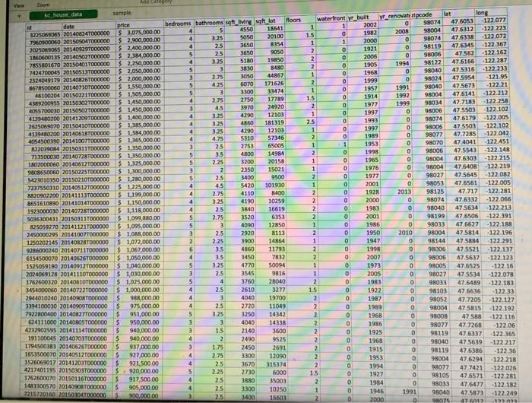This screenshot has height=403, width=532.
Task: Select the price column header
Action: tap(139, 25)
